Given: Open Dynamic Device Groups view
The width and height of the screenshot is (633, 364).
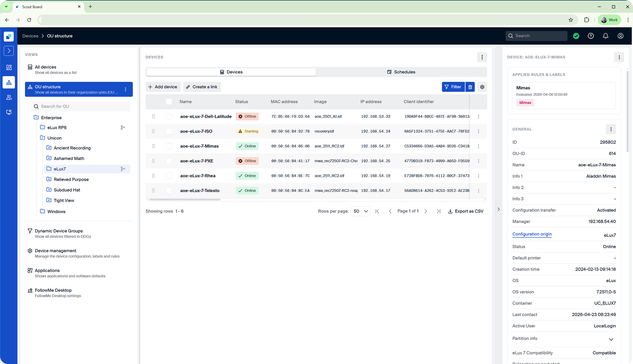Looking at the screenshot, I should click(79, 233).
